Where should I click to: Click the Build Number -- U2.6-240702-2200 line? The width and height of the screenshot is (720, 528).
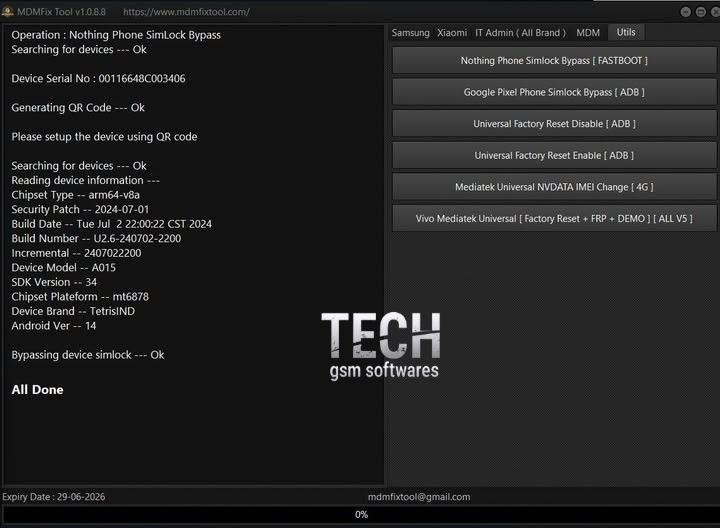[x=96, y=238]
